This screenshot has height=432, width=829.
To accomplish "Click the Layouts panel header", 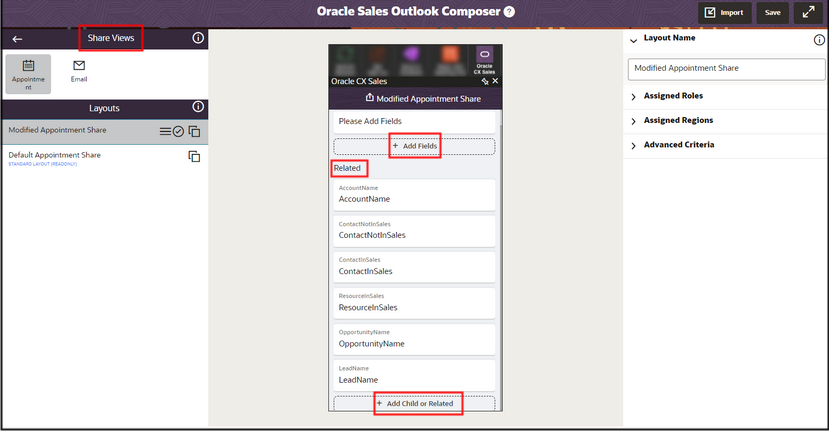I will (104, 108).
